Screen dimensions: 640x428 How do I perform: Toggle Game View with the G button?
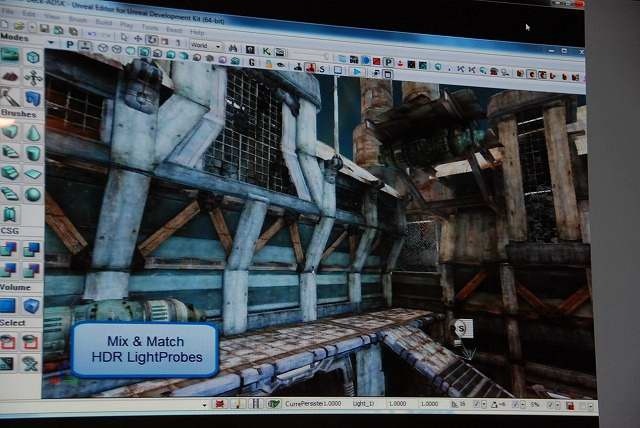[251, 62]
